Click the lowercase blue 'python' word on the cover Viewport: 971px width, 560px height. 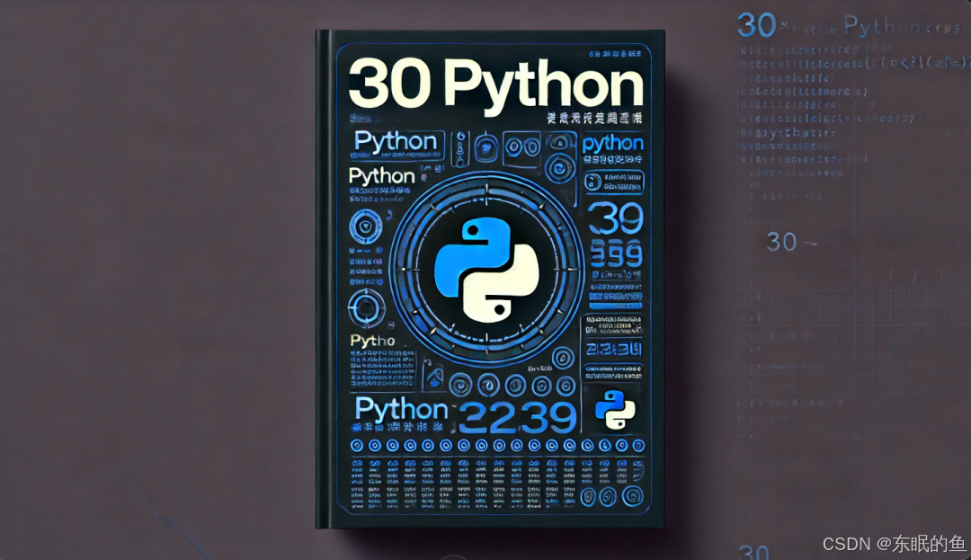click(612, 144)
